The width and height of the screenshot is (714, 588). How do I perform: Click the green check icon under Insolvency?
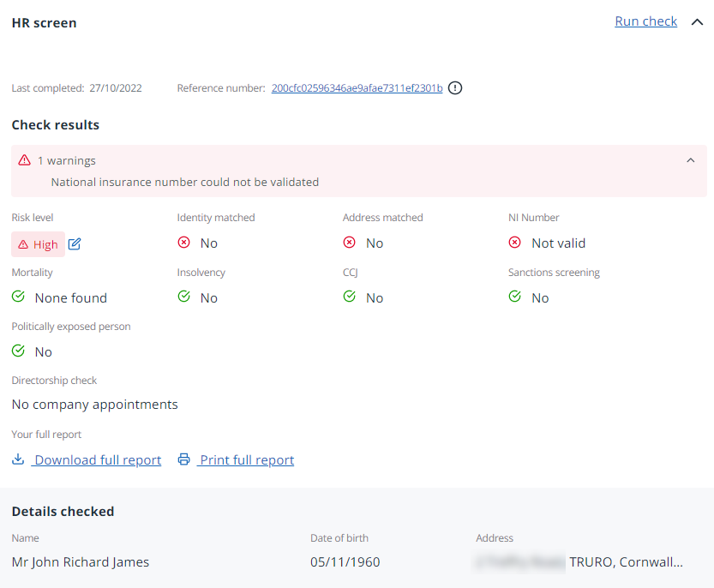coord(183,297)
